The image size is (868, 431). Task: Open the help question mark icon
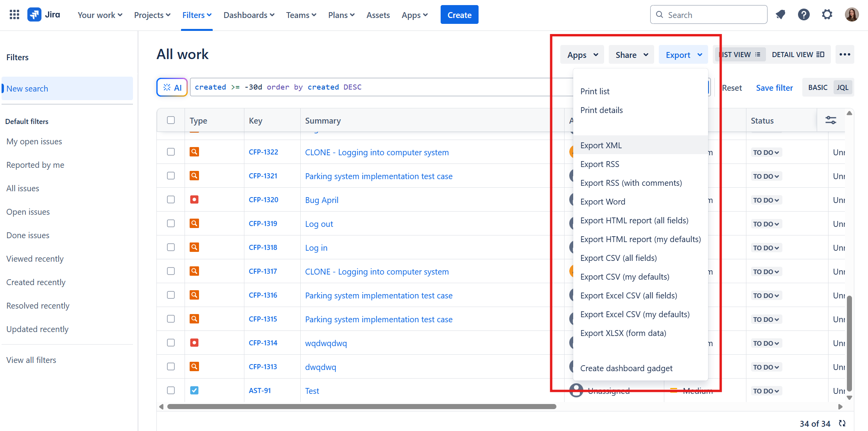(803, 15)
